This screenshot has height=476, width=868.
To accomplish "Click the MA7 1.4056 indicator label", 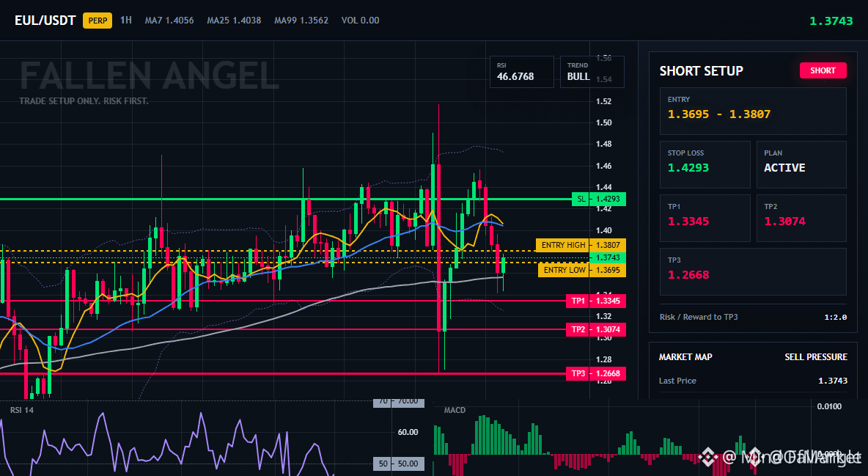I will (x=169, y=21).
